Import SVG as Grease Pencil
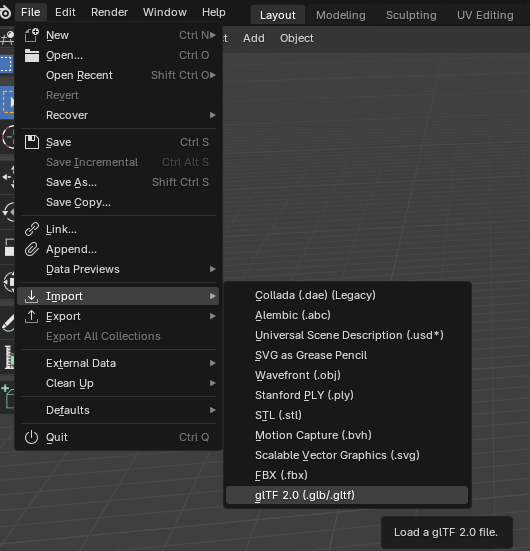Screen dimensions: 530x551 (347, 355)
